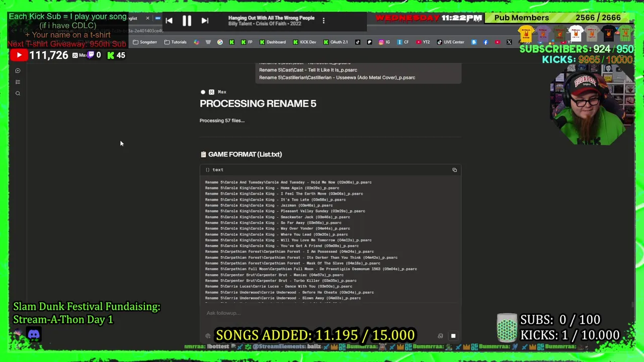This screenshot has width=644, height=362.
Task: Open the Facebook bookmark icon
Action: [486, 42]
